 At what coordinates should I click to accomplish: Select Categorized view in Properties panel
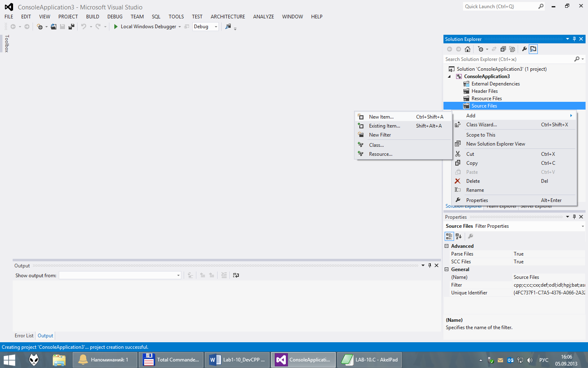[449, 236]
